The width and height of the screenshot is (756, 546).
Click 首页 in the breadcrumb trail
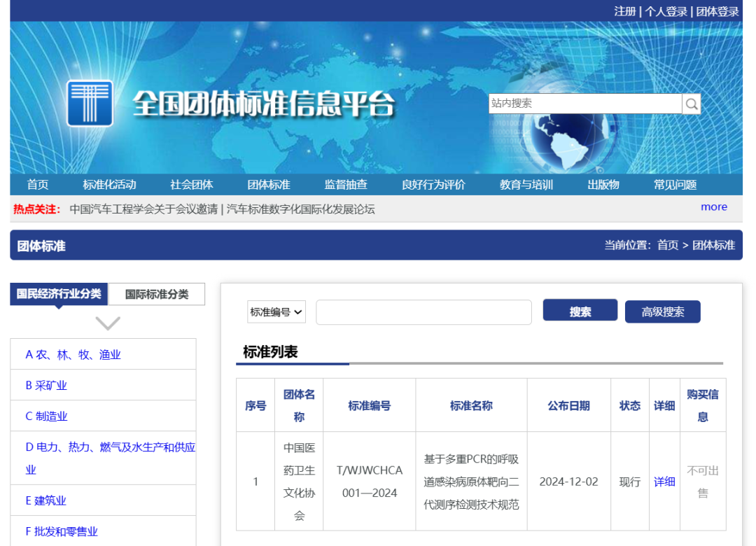668,245
